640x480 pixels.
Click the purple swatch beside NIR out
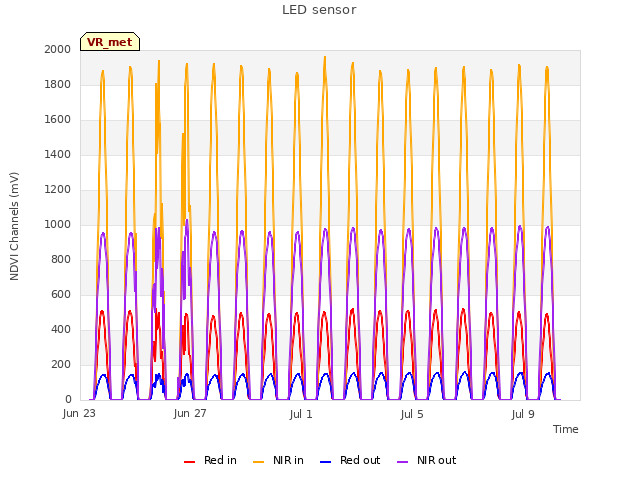[x=402, y=462]
